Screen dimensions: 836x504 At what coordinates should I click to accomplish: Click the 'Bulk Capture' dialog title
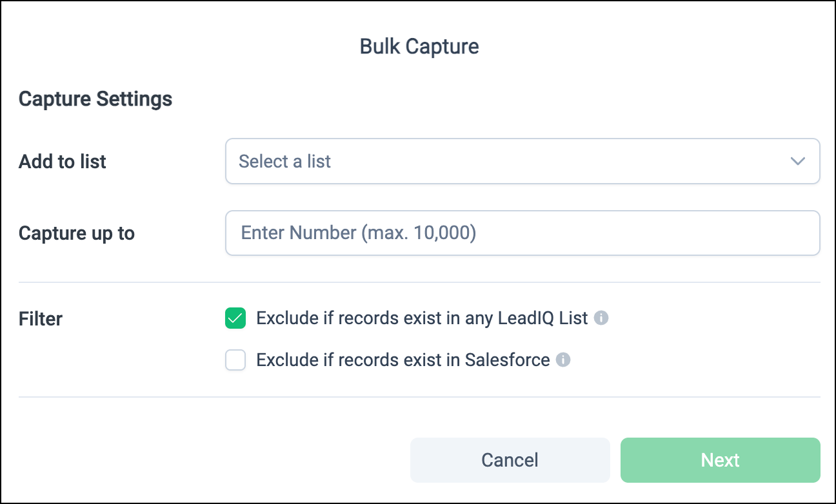(419, 47)
